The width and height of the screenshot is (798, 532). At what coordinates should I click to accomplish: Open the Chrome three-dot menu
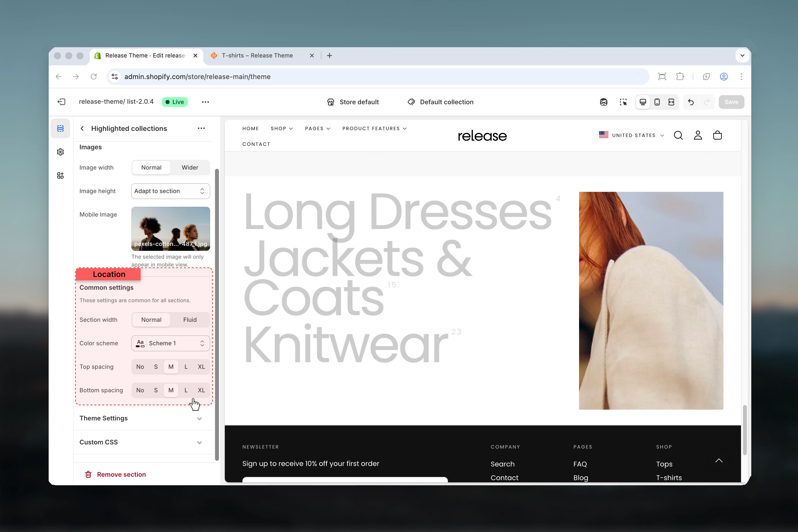(x=741, y=76)
